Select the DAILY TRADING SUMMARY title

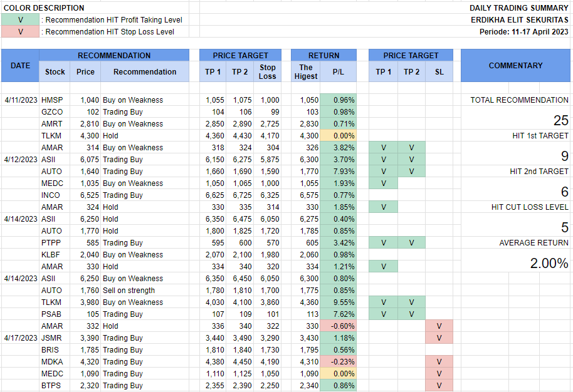(x=519, y=8)
